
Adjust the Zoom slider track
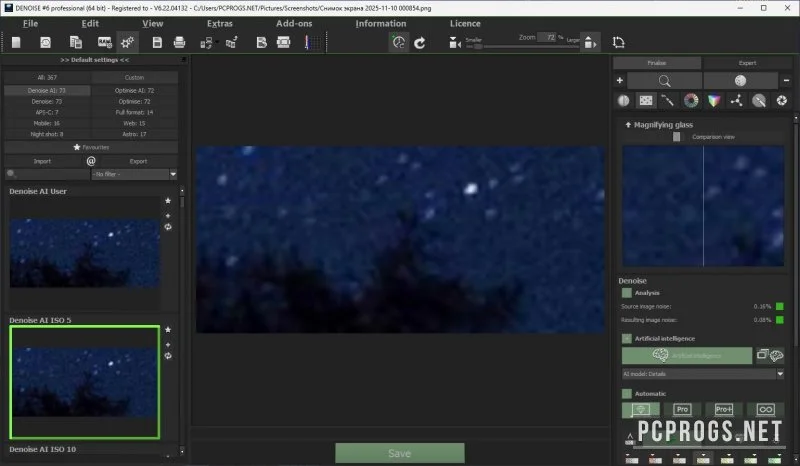(x=522, y=46)
